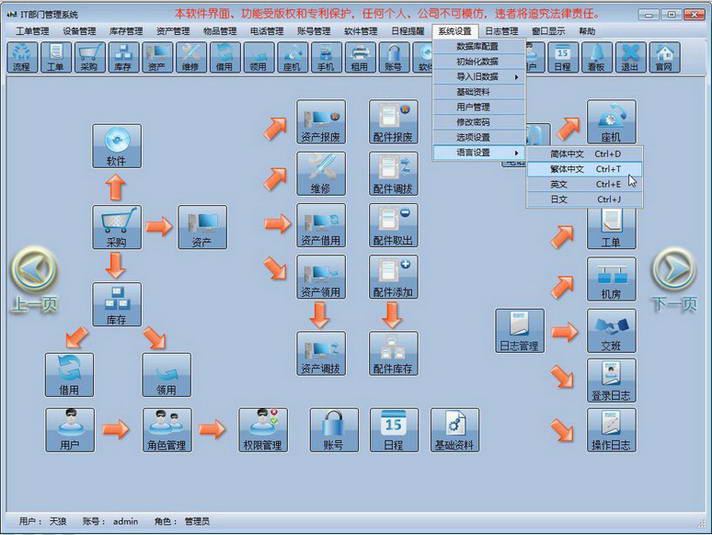712x535 pixels.
Task: Click the 配件调拔 tile
Action: (x=393, y=173)
